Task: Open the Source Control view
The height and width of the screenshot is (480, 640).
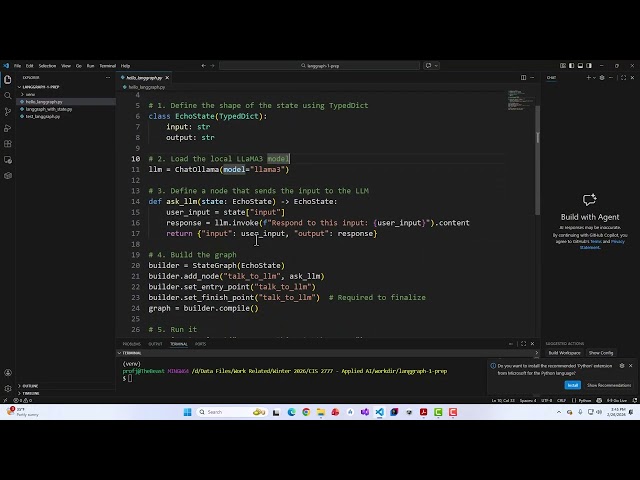Action: point(8,112)
